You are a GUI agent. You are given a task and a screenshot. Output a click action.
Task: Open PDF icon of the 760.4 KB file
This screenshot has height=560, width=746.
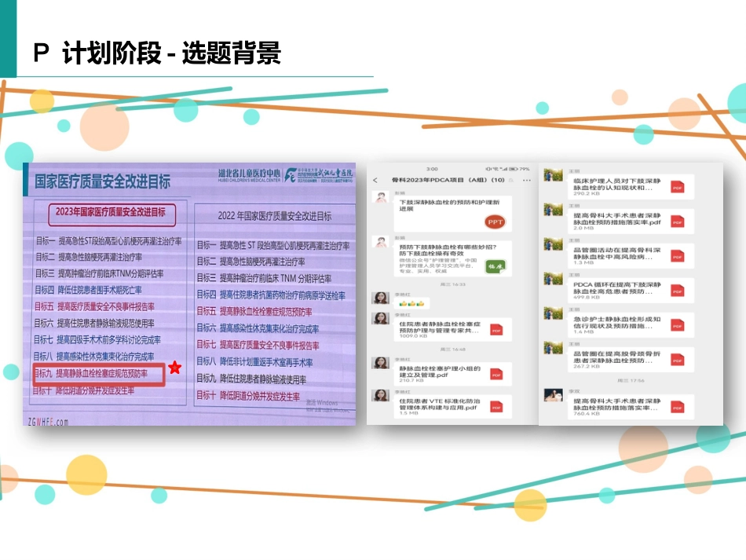678,408
